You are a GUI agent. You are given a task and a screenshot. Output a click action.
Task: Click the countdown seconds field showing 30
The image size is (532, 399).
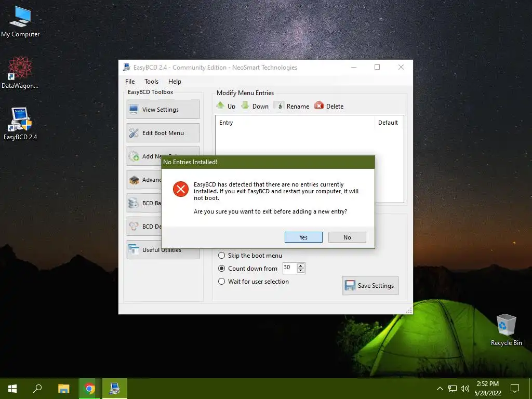(289, 268)
